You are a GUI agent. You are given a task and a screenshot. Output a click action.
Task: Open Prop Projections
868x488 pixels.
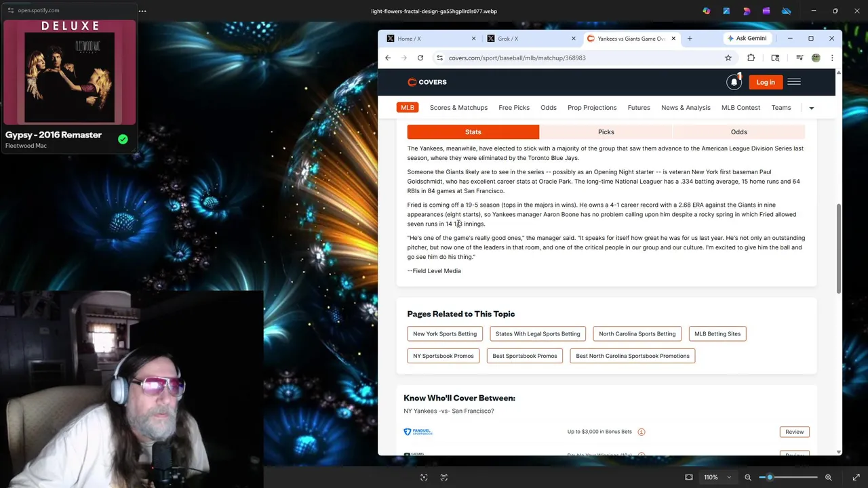pyautogui.click(x=592, y=108)
